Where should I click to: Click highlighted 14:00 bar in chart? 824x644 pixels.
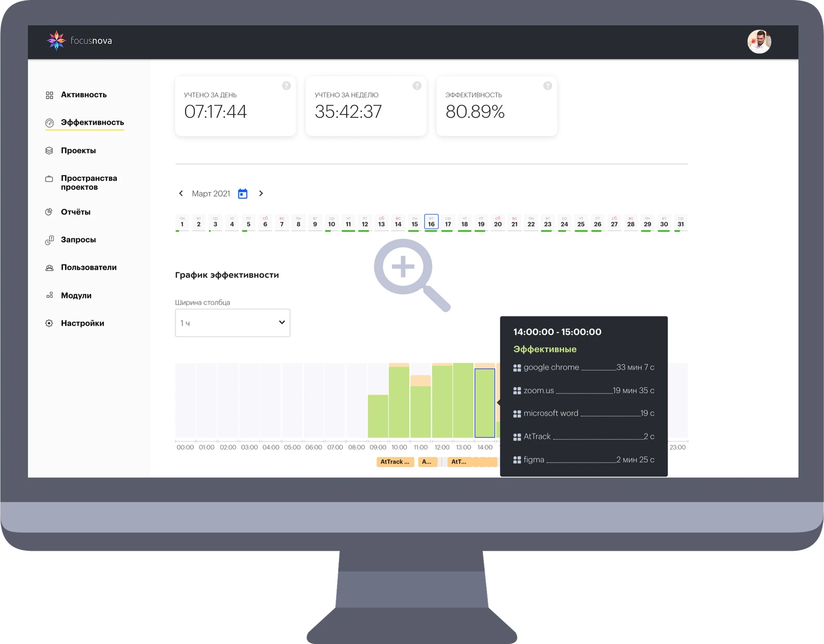(x=484, y=403)
